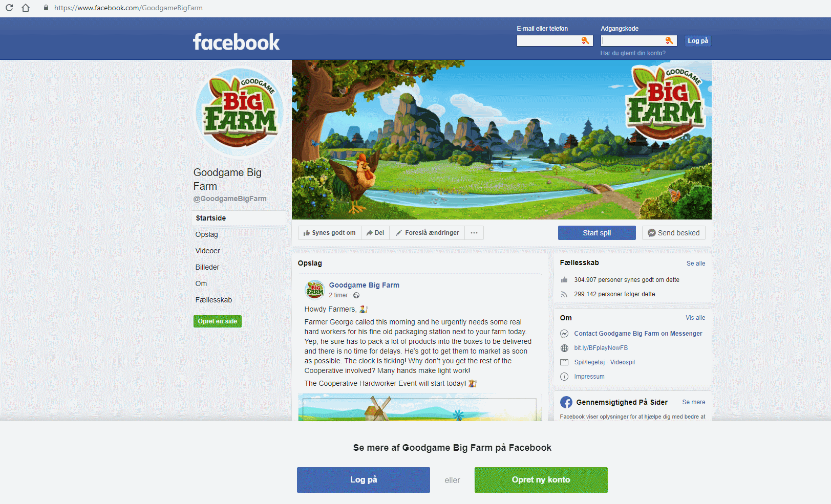This screenshot has width=831, height=504.
Task: Click the key icon in email field
Action: click(585, 40)
